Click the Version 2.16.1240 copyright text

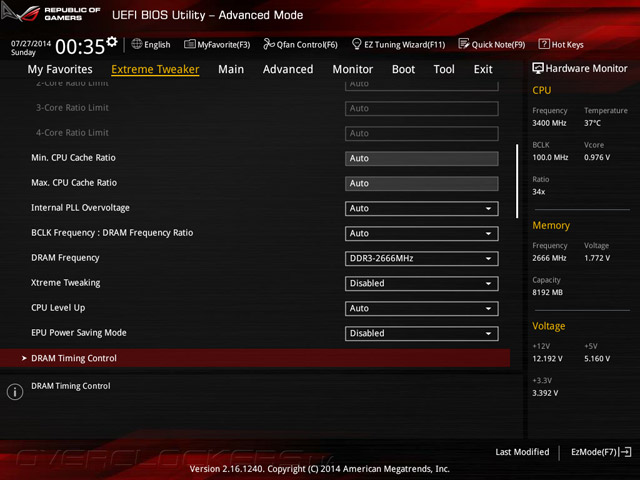pos(320,469)
